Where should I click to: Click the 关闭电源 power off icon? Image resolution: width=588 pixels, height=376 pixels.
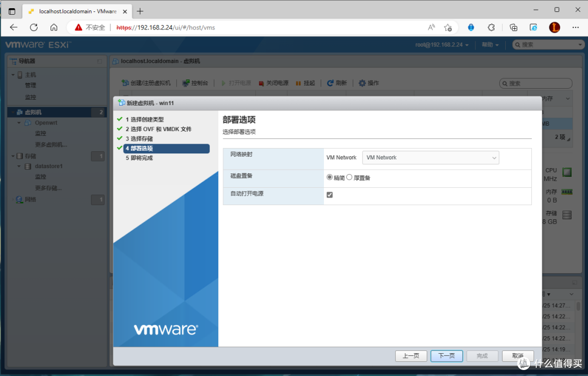pos(261,83)
